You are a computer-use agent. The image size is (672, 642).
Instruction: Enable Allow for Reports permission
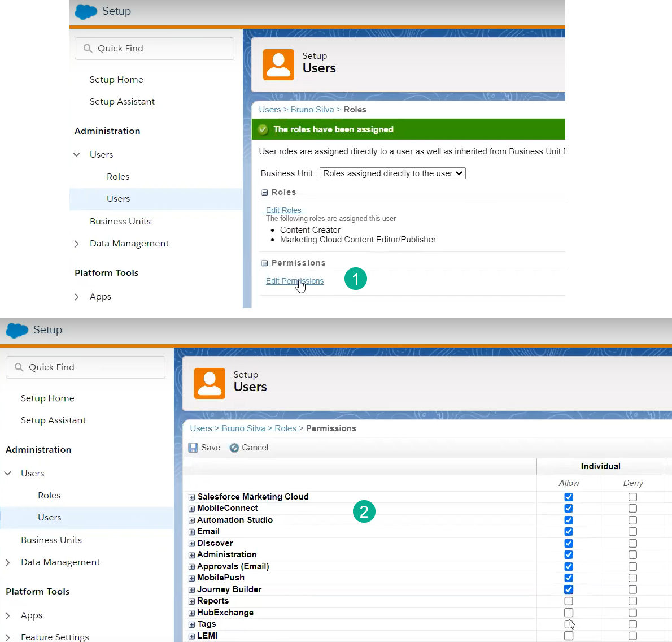tap(568, 601)
